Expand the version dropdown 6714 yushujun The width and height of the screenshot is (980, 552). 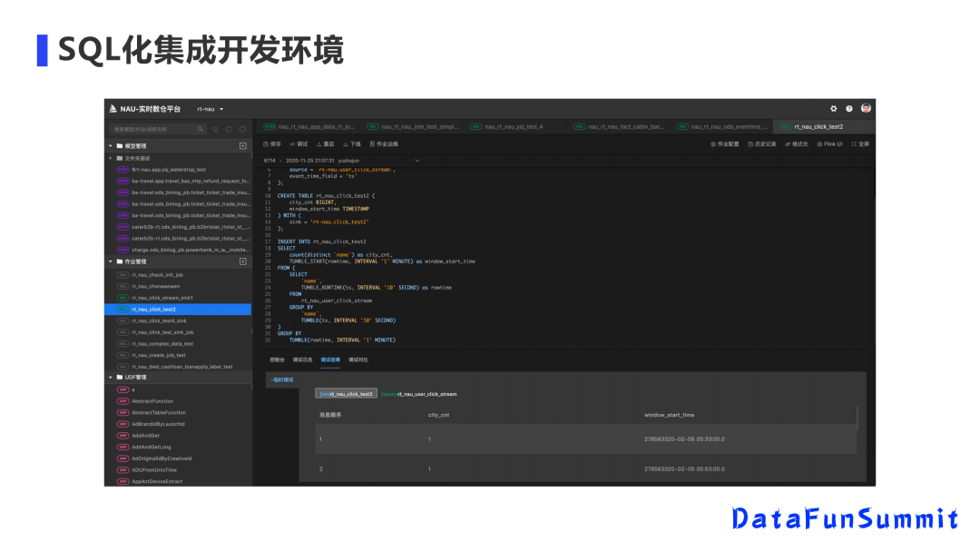point(341,161)
